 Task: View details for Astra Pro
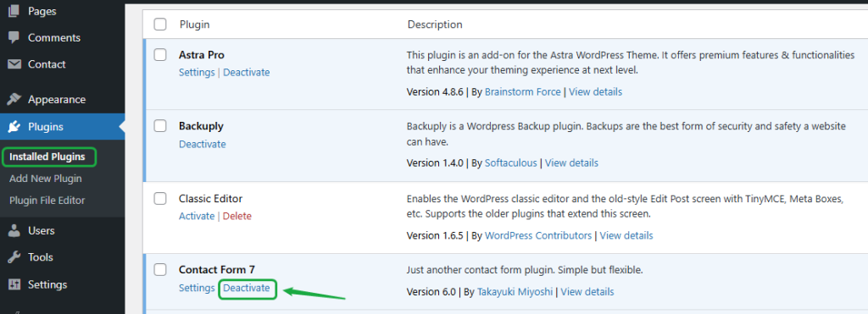(x=596, y=91)
